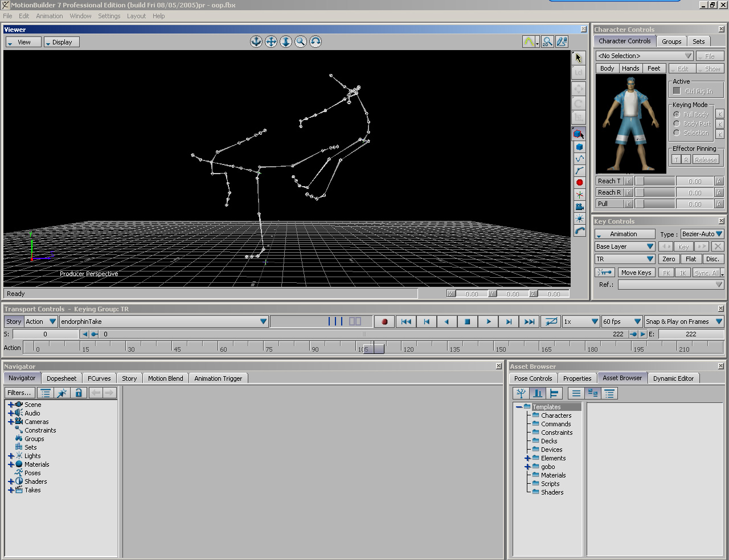729x560 pixels.
Task: Open the Bezier-Auto interpolation type dropdown
Action: click(x=702, y=234)
